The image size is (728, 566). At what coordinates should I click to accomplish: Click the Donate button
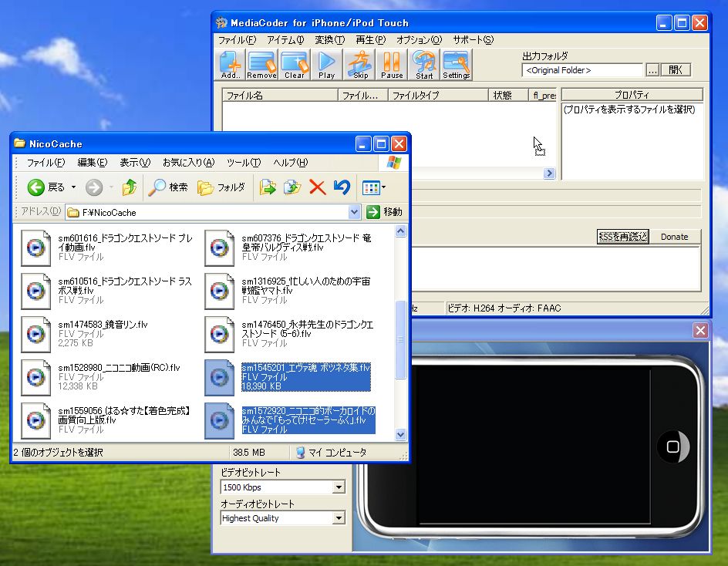[674, 237]
